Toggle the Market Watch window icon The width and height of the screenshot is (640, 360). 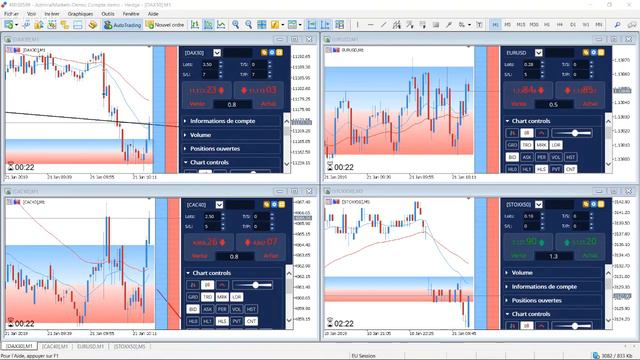point(39,25)
